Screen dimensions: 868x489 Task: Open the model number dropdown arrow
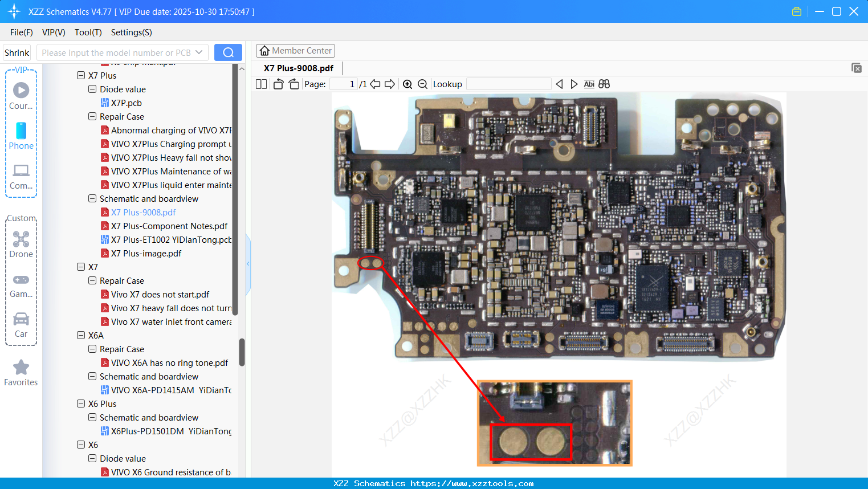(x=199, y=52)
